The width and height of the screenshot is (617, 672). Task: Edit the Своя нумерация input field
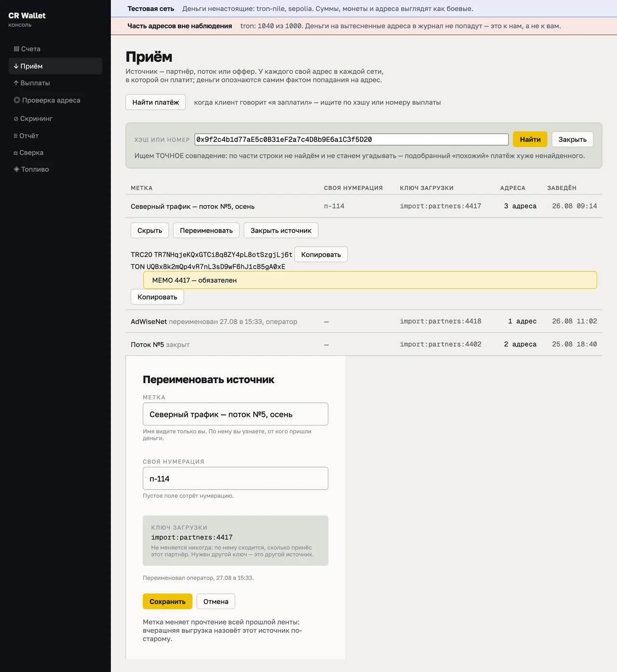point(236,479)
